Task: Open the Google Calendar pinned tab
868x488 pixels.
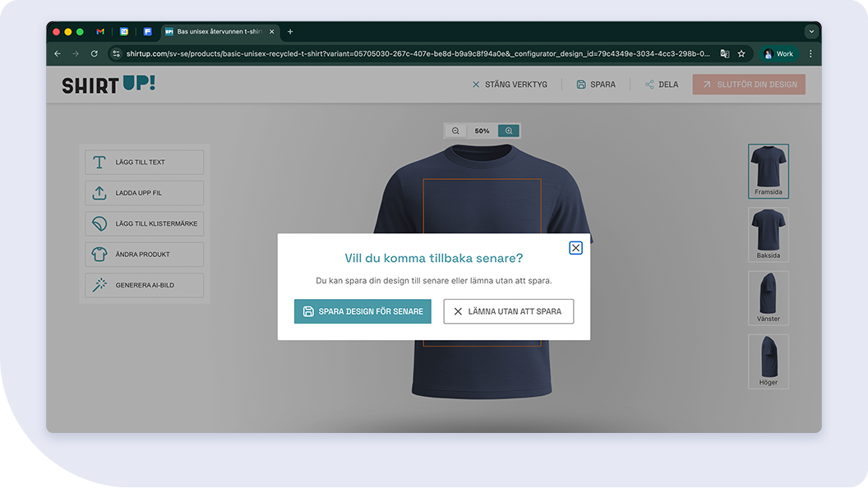Action: 124,31
